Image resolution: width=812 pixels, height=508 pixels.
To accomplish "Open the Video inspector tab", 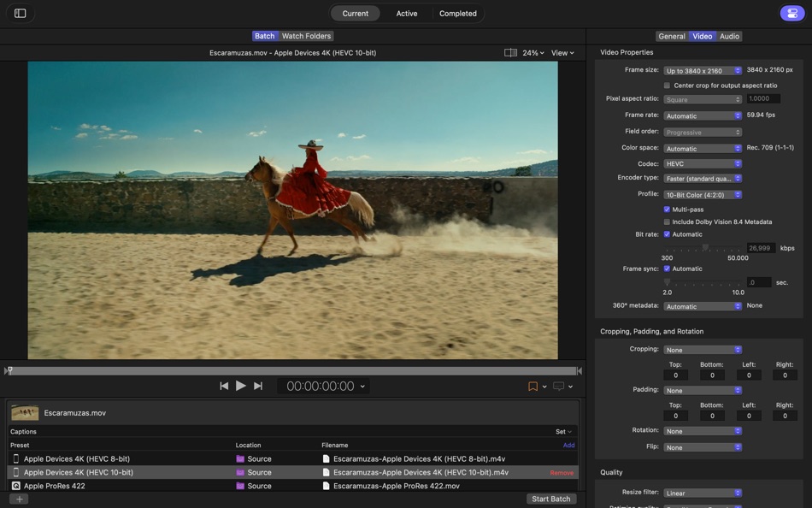I will 703,36.
